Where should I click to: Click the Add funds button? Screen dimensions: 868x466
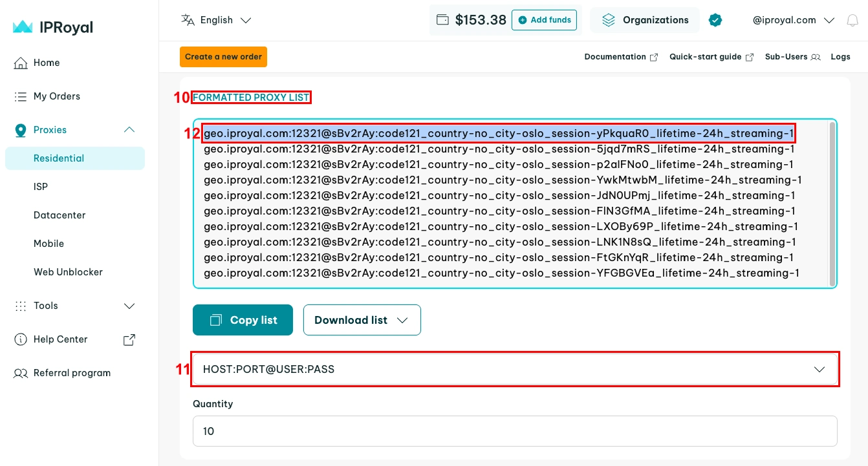[x=545, y=20]
